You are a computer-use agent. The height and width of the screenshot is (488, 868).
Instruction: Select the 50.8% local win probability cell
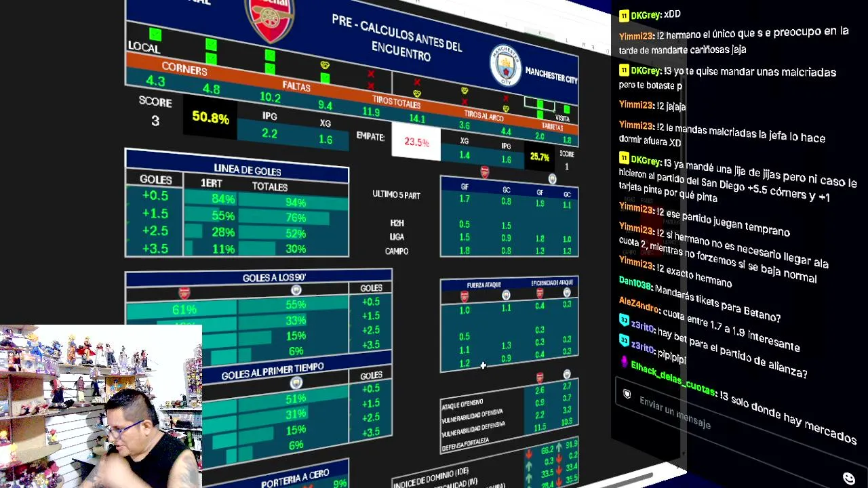pos(210,118)
